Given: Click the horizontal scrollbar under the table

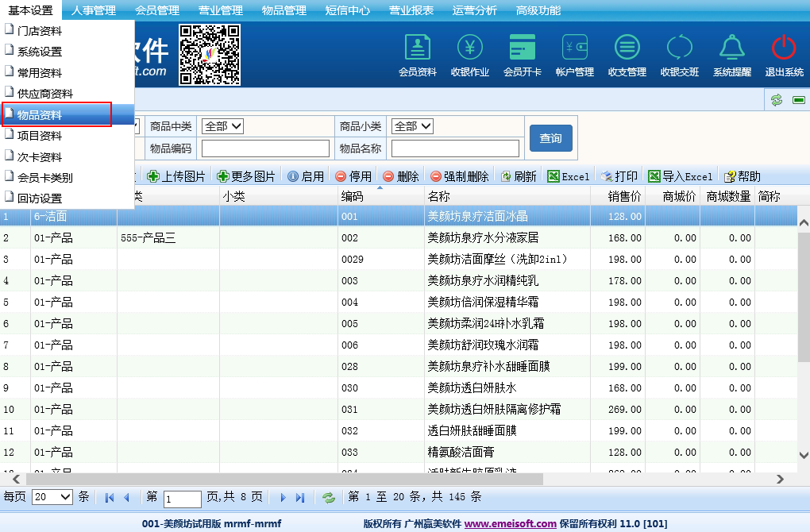Looking at the screenshot, I should coord(286,479).
